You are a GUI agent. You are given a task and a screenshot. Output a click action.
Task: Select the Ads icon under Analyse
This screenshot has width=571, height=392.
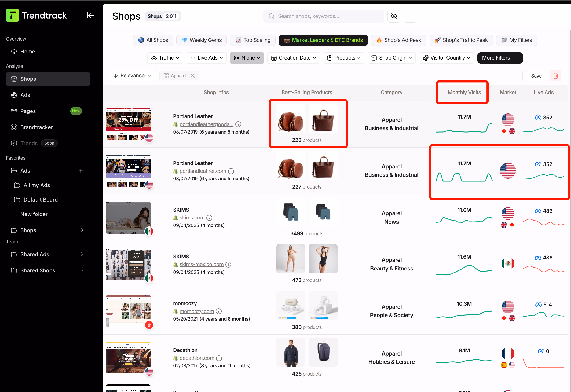pos(14,95)
